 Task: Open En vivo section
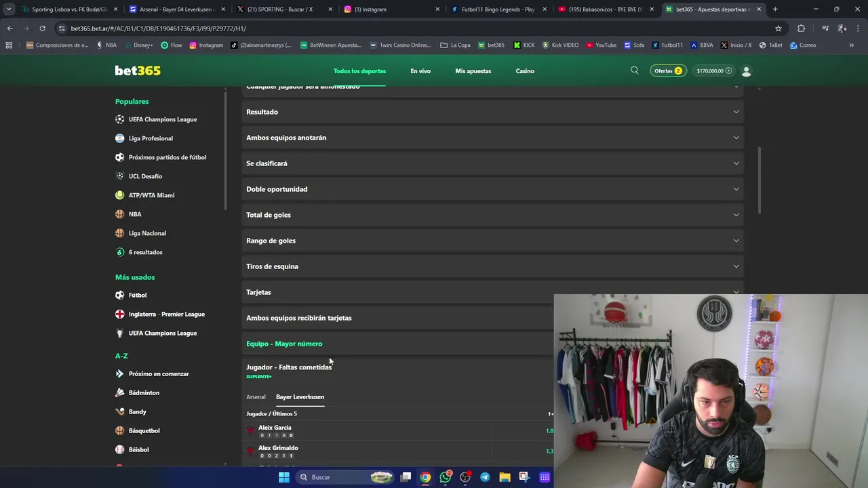click(420, 71)
